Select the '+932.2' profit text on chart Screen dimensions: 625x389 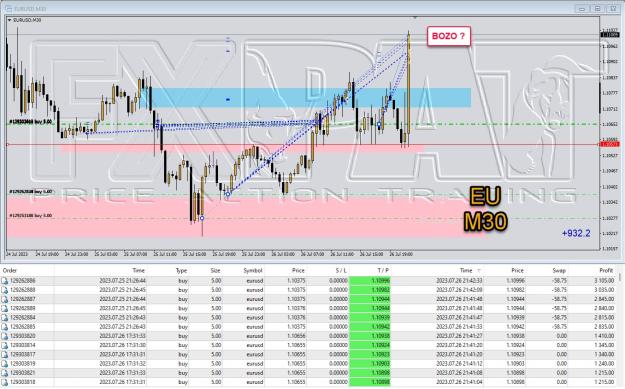coord(576,233)
